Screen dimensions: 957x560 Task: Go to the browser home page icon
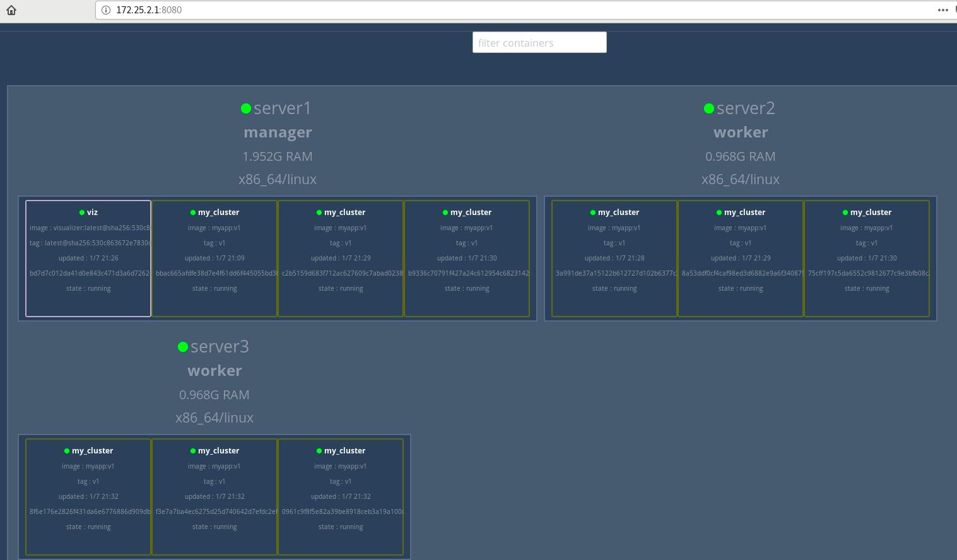coord(11,10)
